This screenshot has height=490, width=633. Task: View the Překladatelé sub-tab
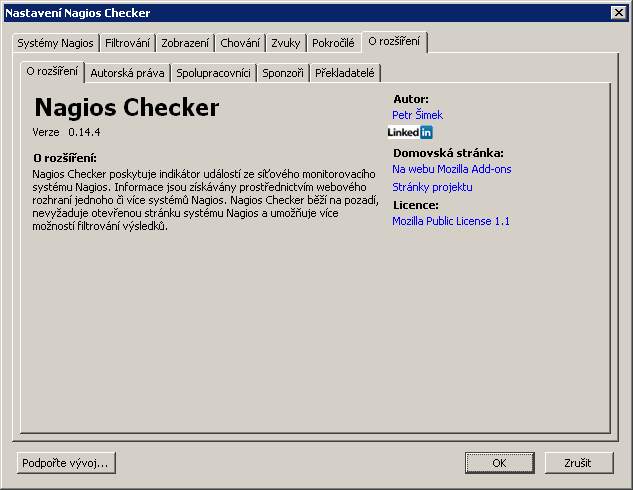click(345, 73)
